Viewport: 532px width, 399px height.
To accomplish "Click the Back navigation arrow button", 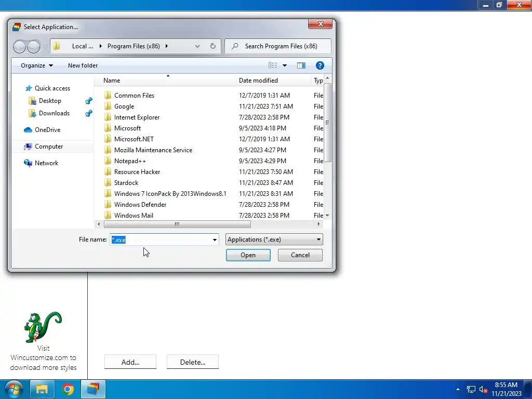I will 20,46.
